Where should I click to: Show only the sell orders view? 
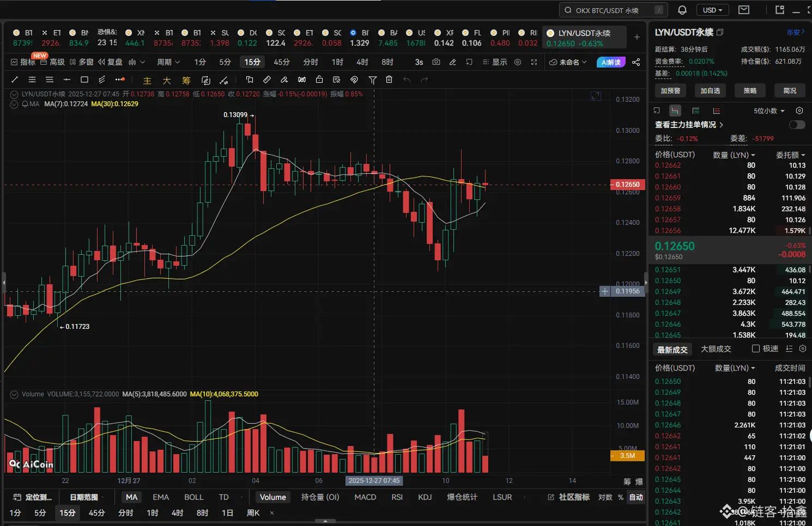click(x=717, y=111)
